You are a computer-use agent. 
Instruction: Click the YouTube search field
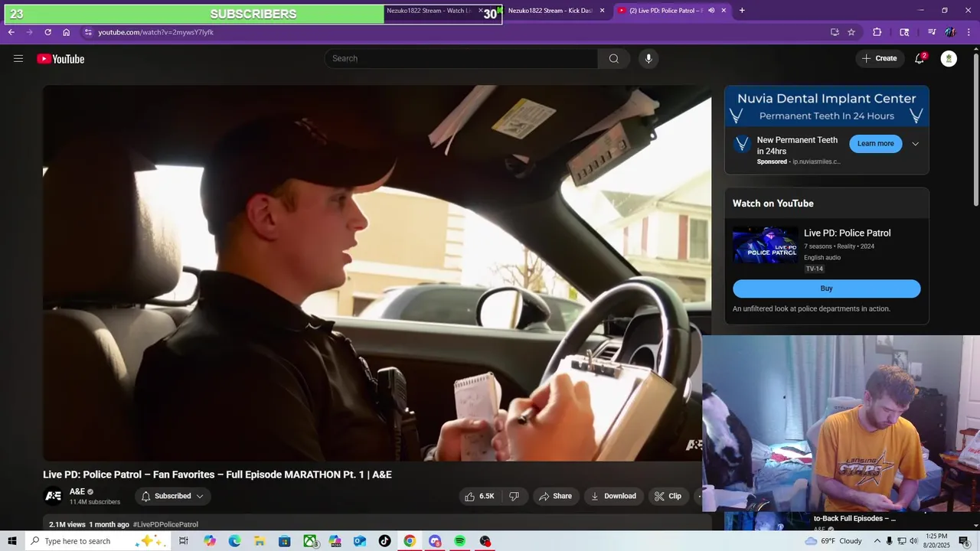[x=461, y=59]
